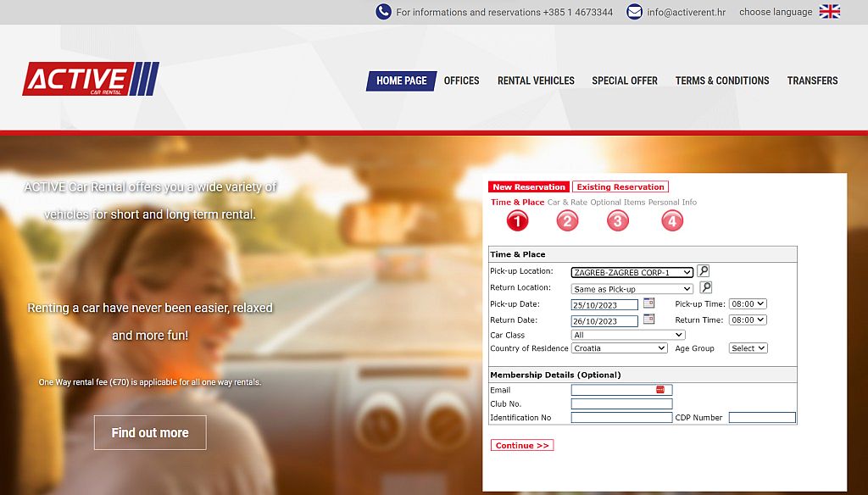Open the Return Time dropdown
The height and width of the screenshot is (495, 868).
[748, 320]
